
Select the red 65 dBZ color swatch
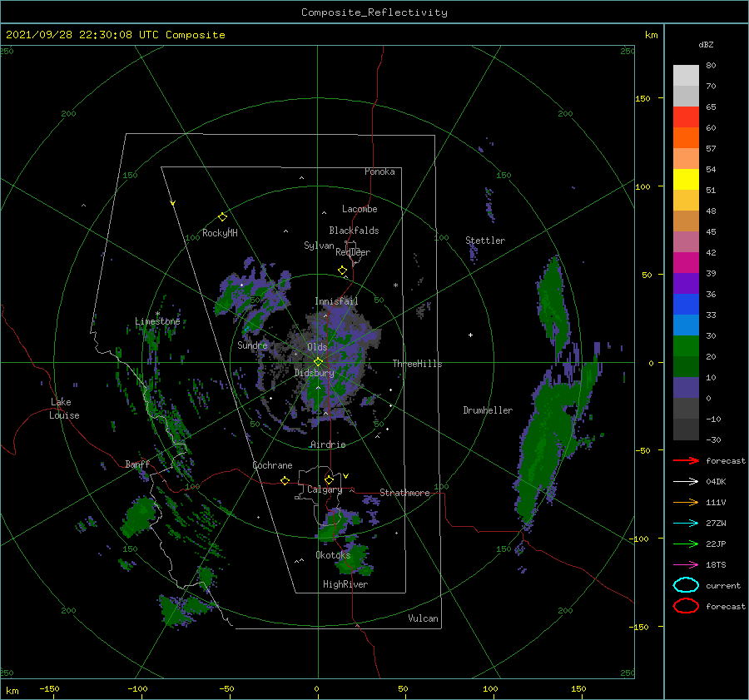[x=686, y=117]
